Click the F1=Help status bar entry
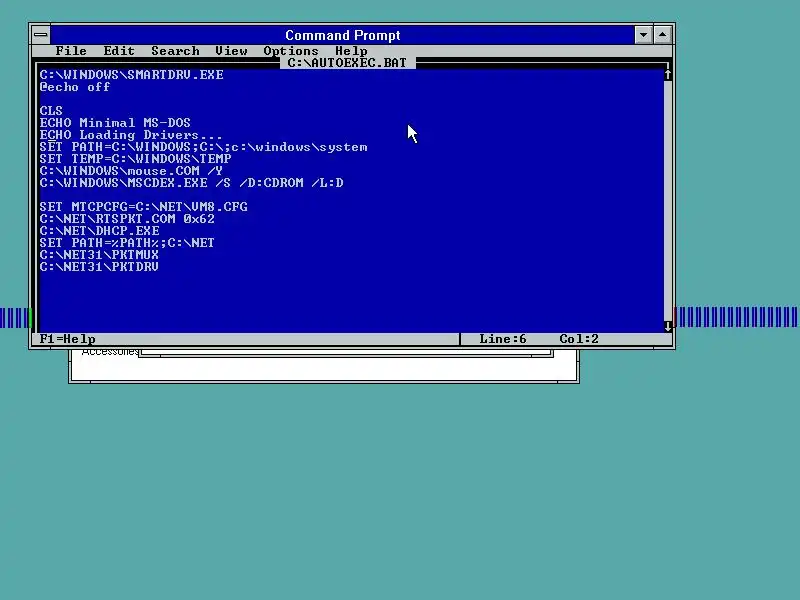The width and height of the screenshot is (800, 600). (67, 339)
